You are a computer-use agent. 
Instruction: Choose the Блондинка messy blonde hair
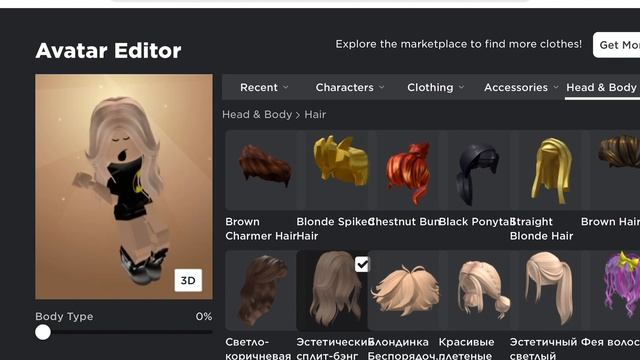point(403,290)
